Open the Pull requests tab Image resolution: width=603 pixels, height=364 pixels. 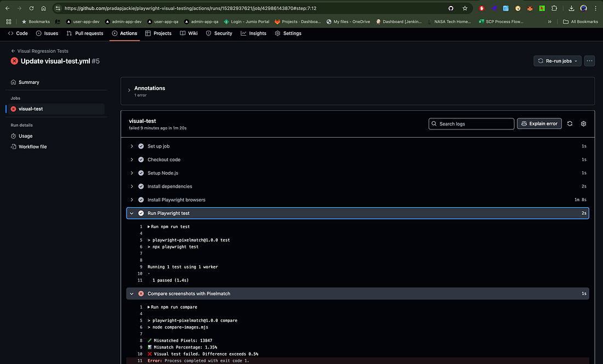tap(85, 33)
